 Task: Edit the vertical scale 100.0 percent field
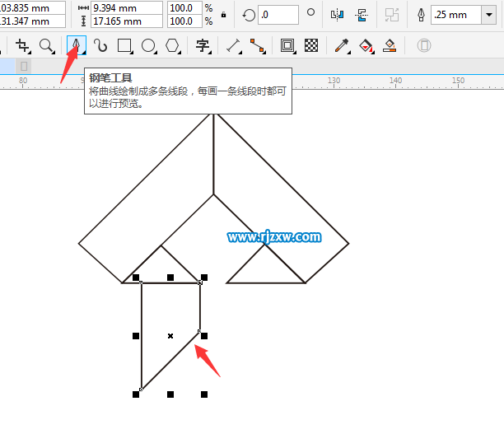(184, 21)
